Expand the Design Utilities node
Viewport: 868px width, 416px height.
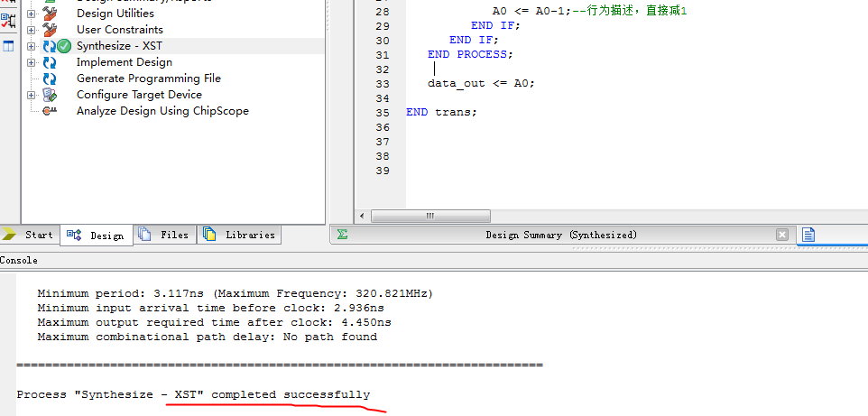coord(31,14)
